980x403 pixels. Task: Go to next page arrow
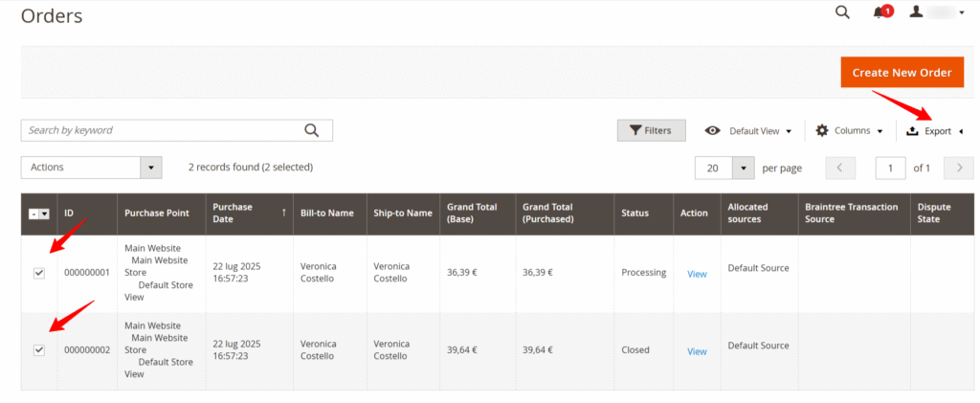[x=958, y=168]
